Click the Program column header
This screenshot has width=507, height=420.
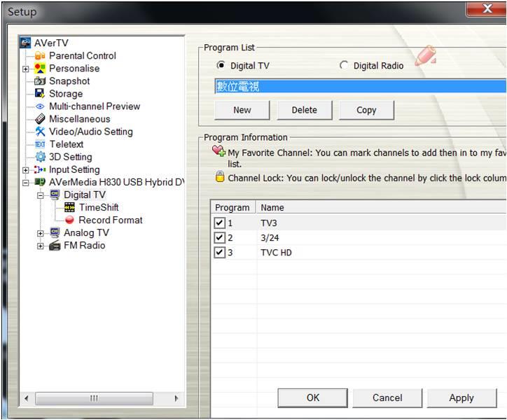click(233, 207)
